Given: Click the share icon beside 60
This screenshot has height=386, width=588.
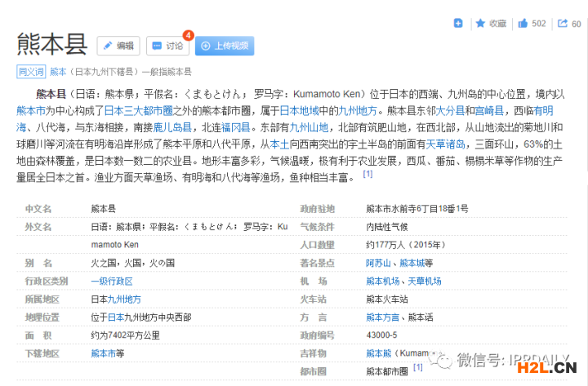Looking at the screenshot, I should point(563,24).
